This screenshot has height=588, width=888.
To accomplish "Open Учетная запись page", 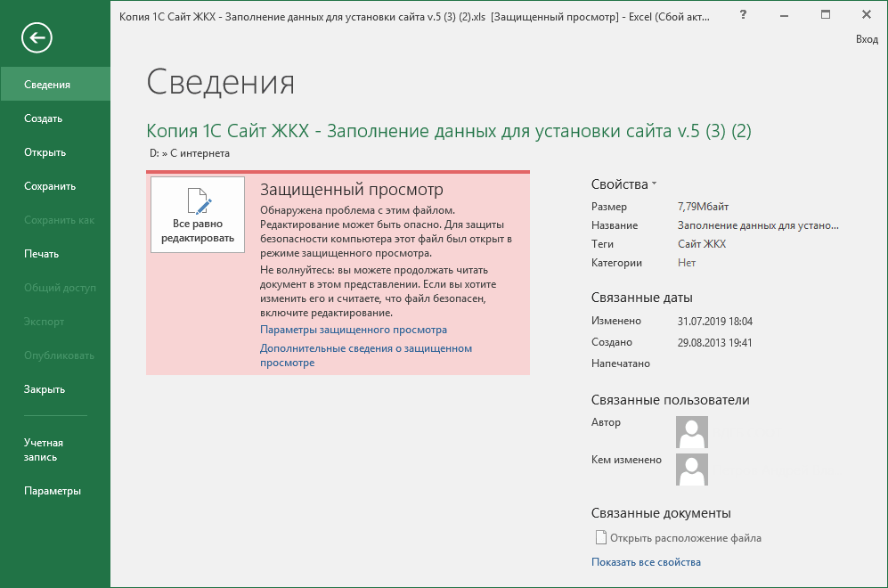I will pyautogui.click(x=44, y=450).
